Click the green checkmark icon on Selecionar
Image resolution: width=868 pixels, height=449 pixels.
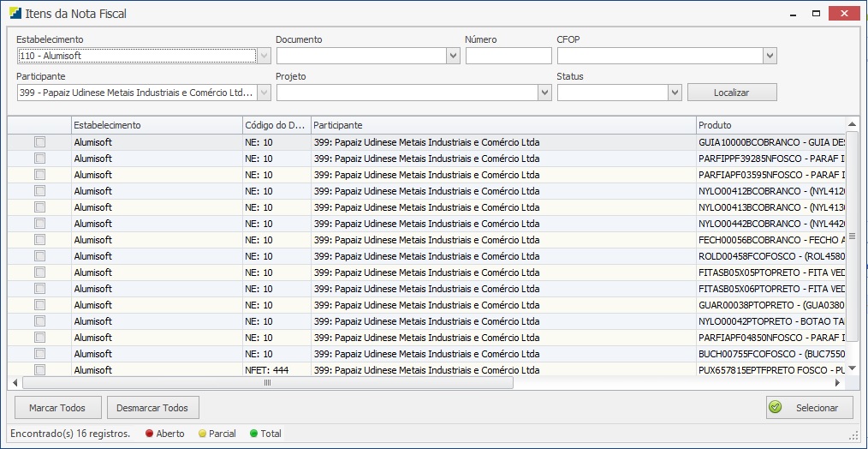coord(776,408)
